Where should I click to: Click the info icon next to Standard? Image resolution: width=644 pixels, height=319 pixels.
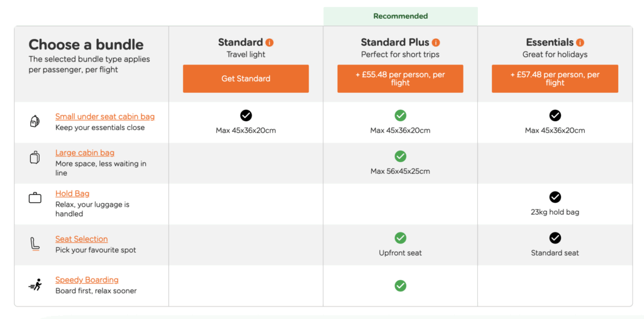pyautogui.click(x=270, y=43)
